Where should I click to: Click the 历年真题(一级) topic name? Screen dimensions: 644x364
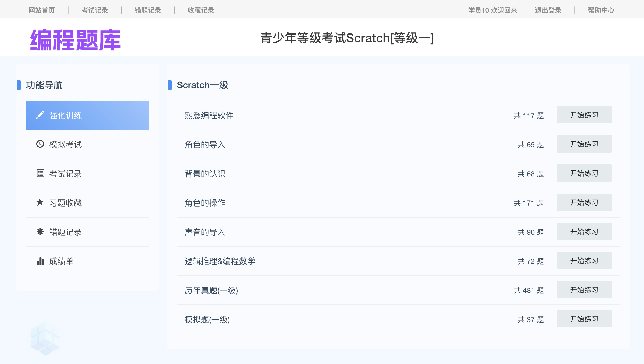tap(211, 290)
